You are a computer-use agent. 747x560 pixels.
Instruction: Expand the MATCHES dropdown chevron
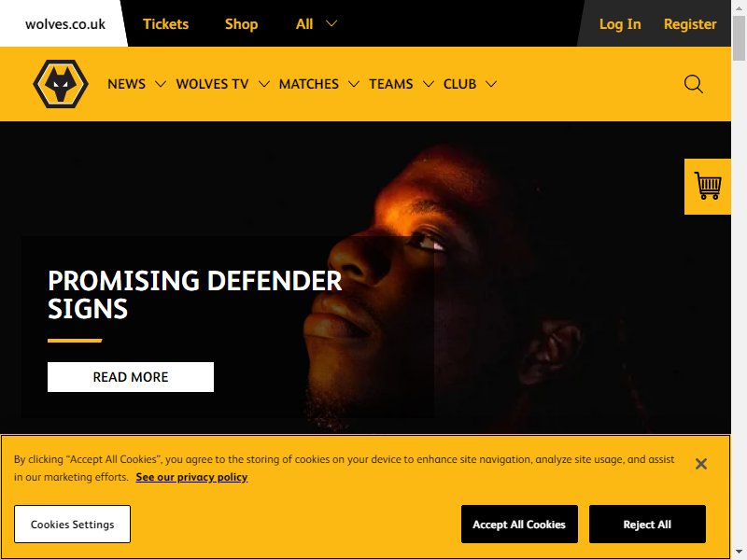(354, 84)
